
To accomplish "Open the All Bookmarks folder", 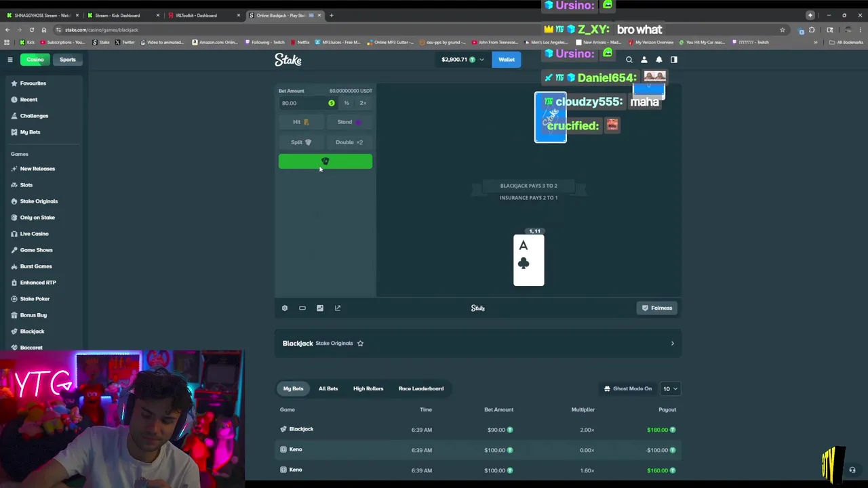I will (846, 42).
